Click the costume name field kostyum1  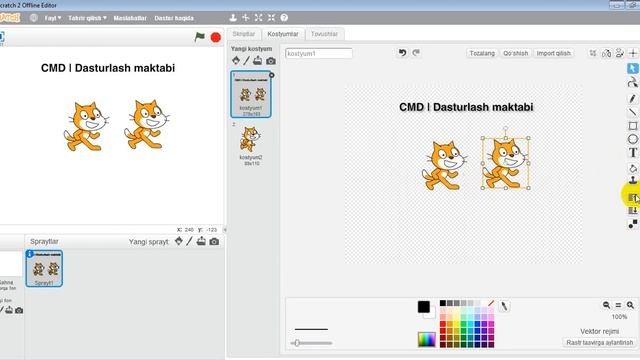tap(319, 53)
